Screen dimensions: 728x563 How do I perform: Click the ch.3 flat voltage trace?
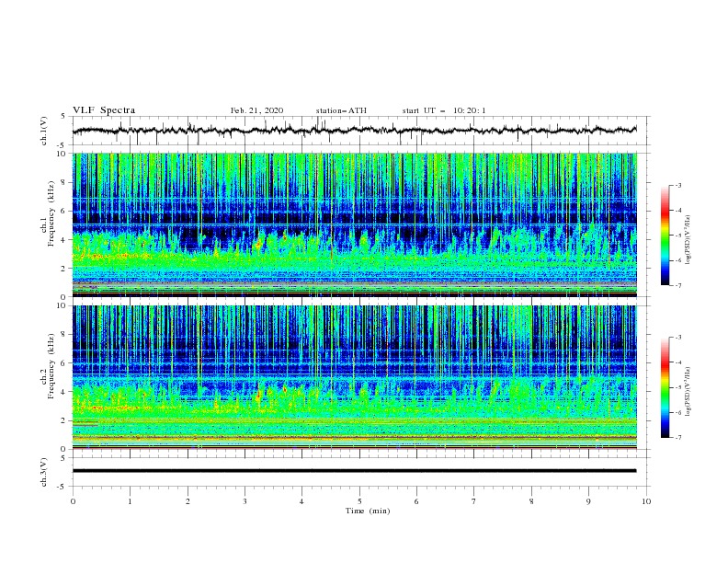click(355, 471)
